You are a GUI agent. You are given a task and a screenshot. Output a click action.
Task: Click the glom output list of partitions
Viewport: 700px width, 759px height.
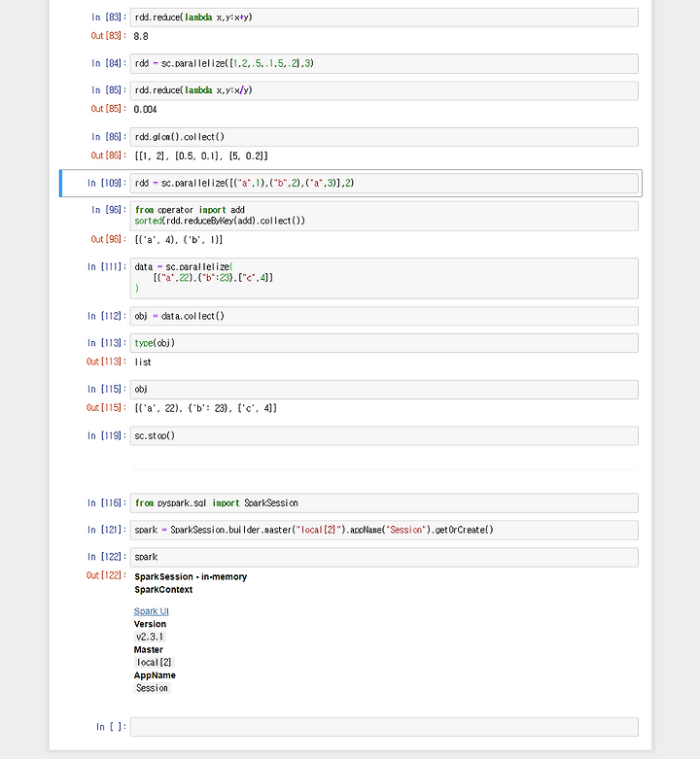pyautogui.click(x=201, y=155)
